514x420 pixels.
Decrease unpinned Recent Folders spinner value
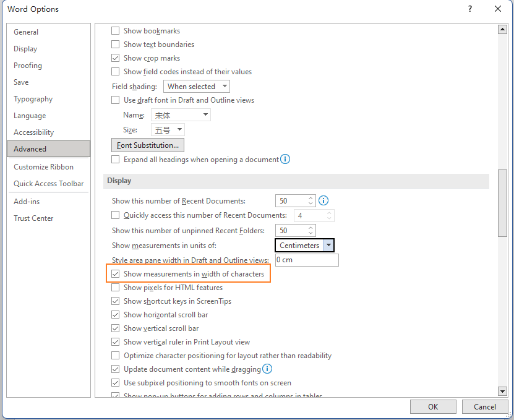coord(311,233)
